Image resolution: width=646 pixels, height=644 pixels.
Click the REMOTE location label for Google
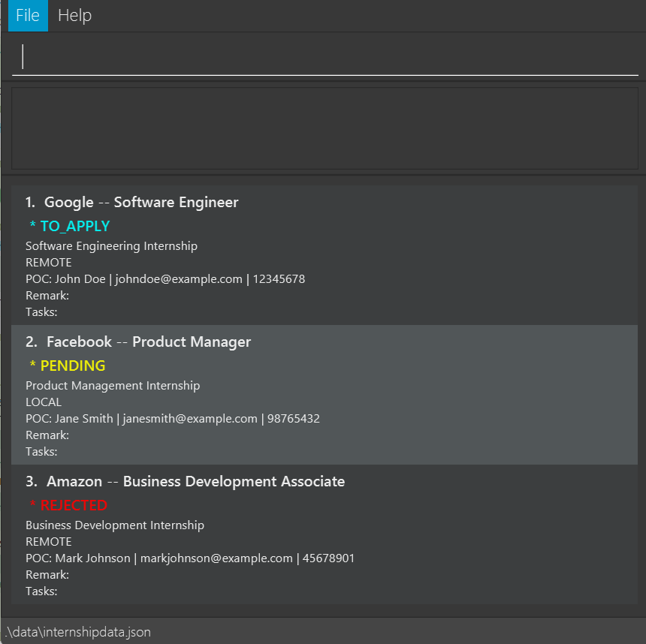tap(49, 262)
